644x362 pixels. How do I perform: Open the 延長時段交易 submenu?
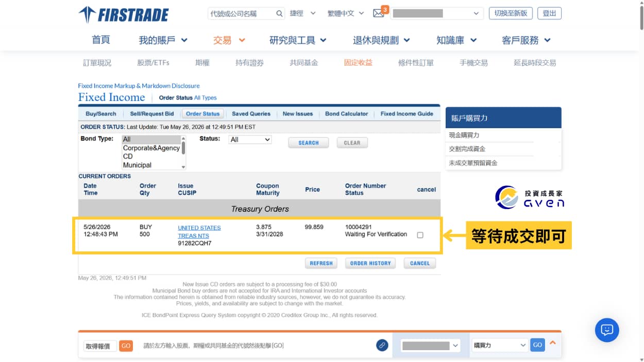pos(535,63)
